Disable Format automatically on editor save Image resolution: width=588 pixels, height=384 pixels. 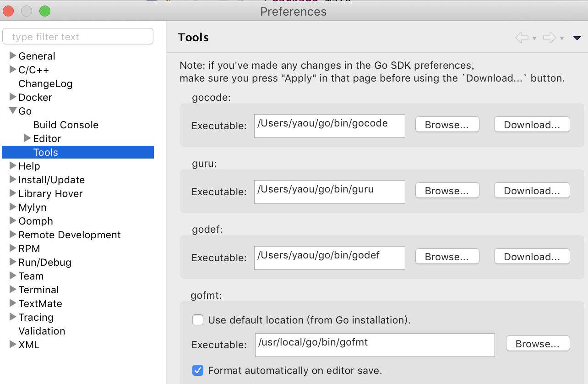[198, 370]
